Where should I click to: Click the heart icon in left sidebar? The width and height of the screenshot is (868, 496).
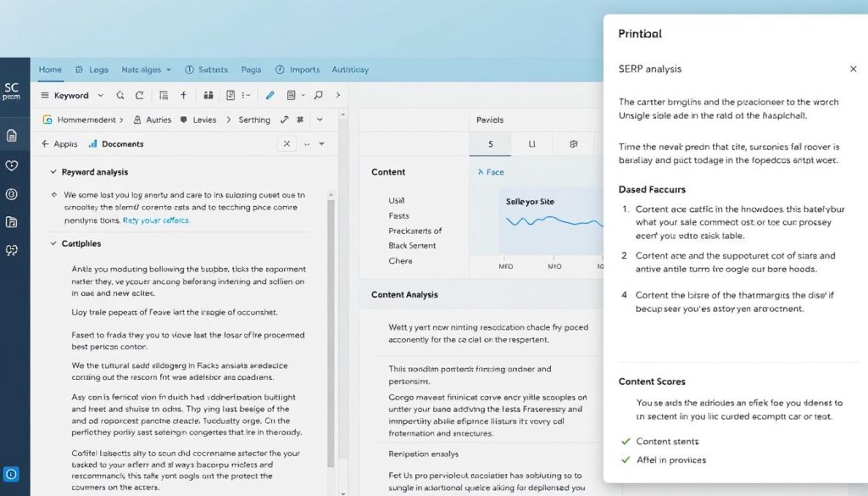pyautogui.click(x=12, y=165)
